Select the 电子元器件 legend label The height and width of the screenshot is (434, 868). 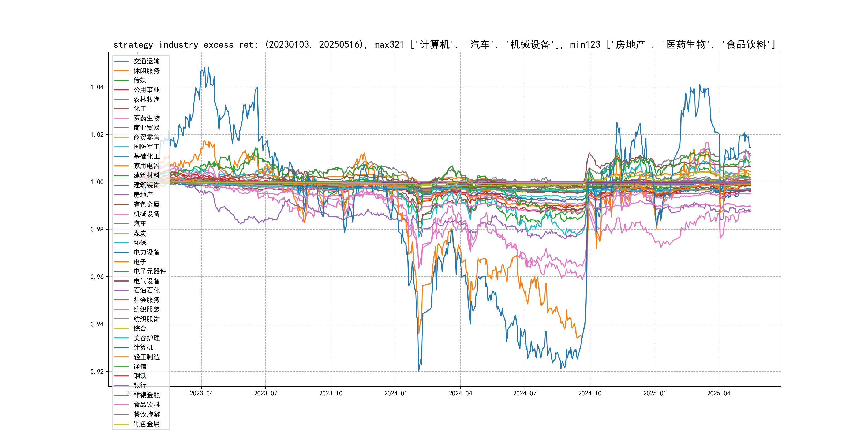[149, 271]
